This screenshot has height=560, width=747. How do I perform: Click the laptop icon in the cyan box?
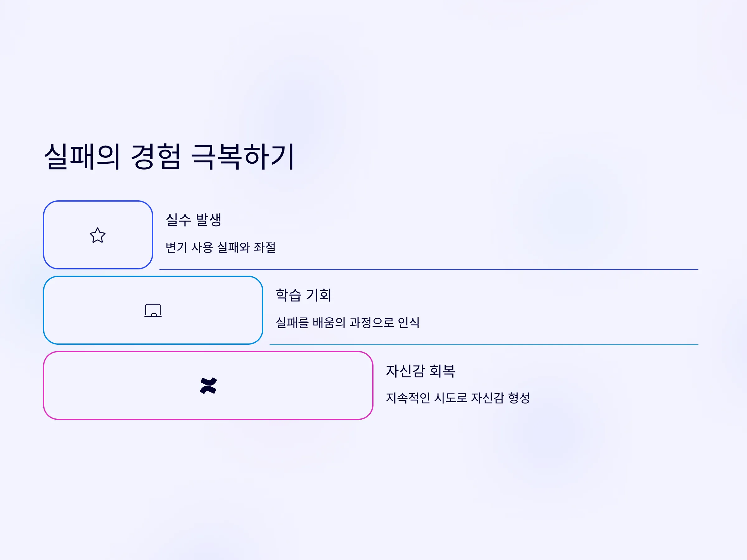(x=153, y=310)
